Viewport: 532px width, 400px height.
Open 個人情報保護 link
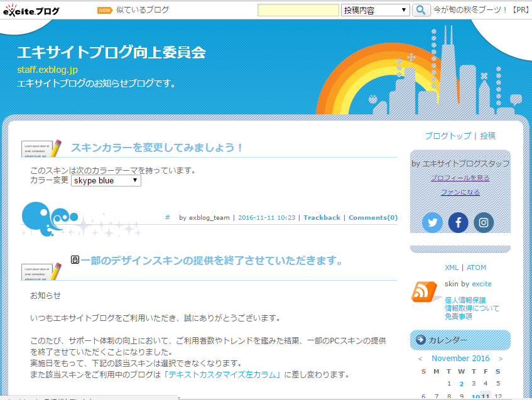pos(465,300)
